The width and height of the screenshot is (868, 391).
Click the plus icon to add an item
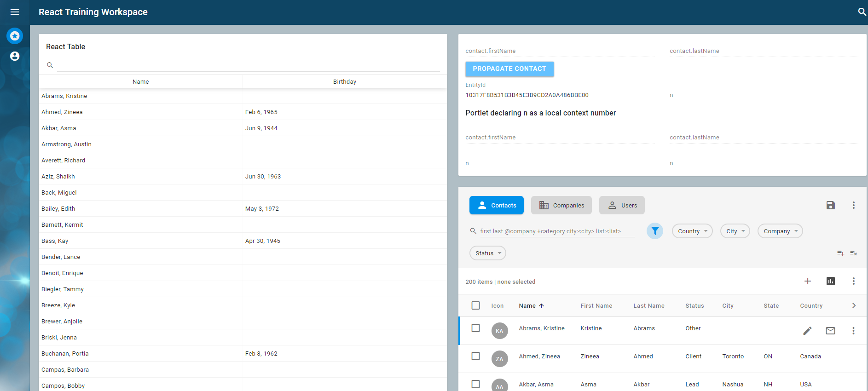tap(807, 281)
